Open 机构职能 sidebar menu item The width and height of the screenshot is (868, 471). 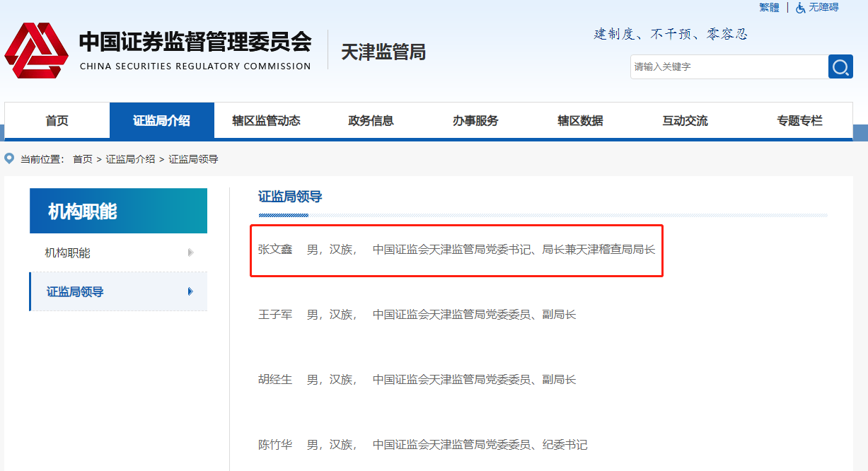(118, 252)
